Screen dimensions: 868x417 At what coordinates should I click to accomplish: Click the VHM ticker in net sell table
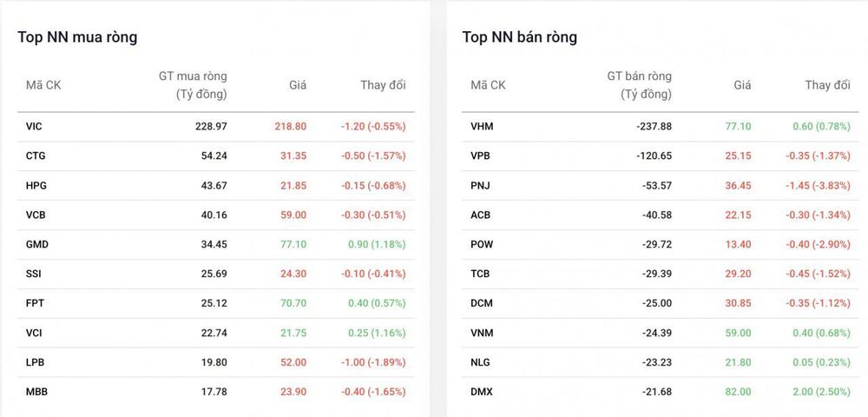(482, 126)
